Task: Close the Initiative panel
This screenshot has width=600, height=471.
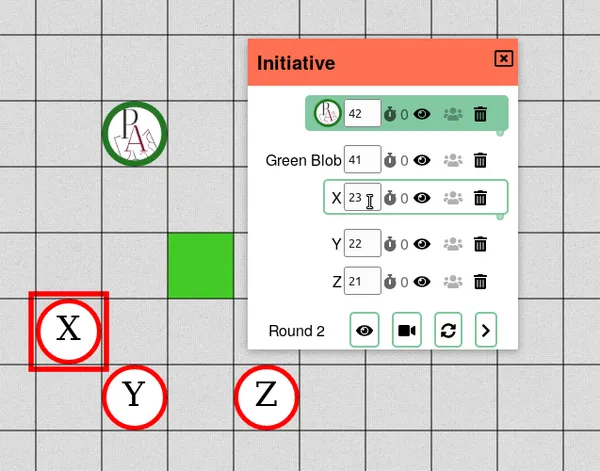Action: coord(504,59)
